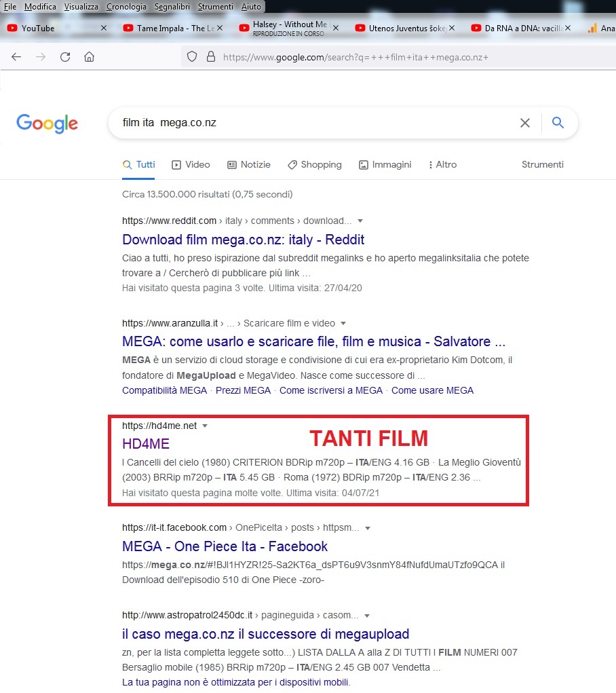The image size is (616, 693).
Task: Close the Tame Impala tab
Action: tap(220, 28)
